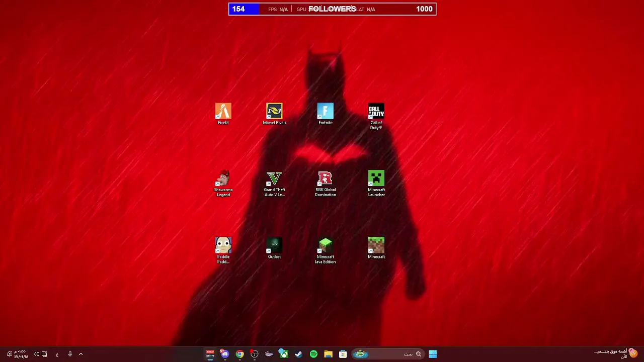Open the clock and date flyout
This screenshot has height=362, width=644.
(x=21, y=354)
